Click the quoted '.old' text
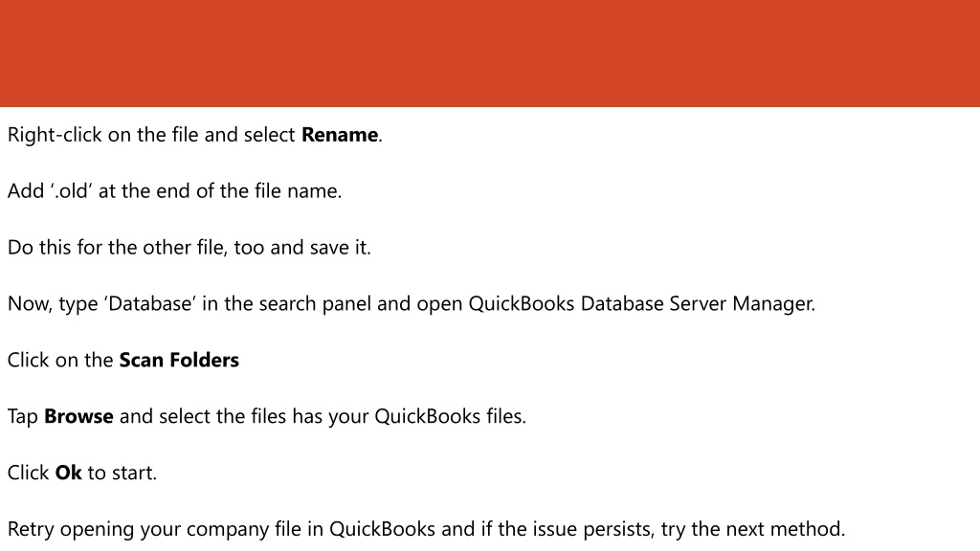 click(x=71, y=191)
